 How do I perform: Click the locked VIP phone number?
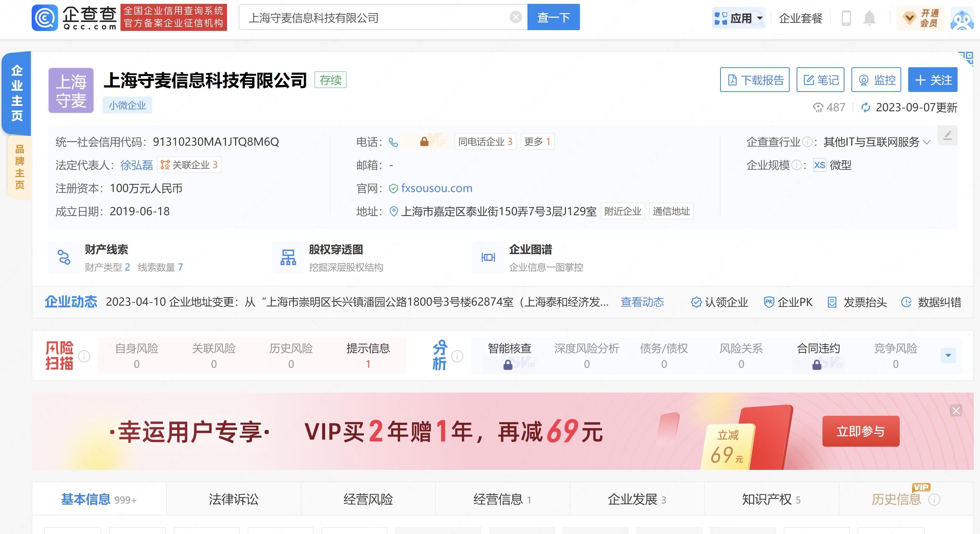point(425,142)
